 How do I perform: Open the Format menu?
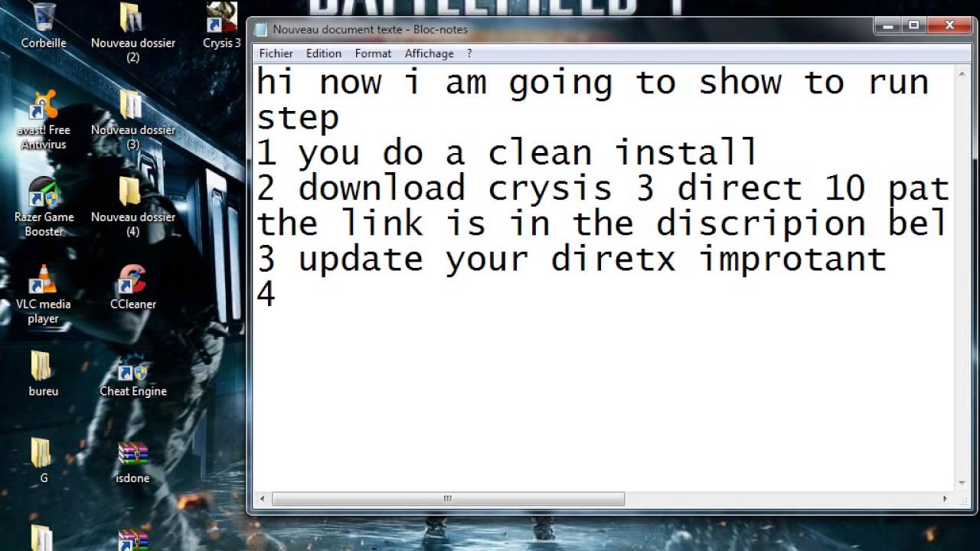click(373, 54)
